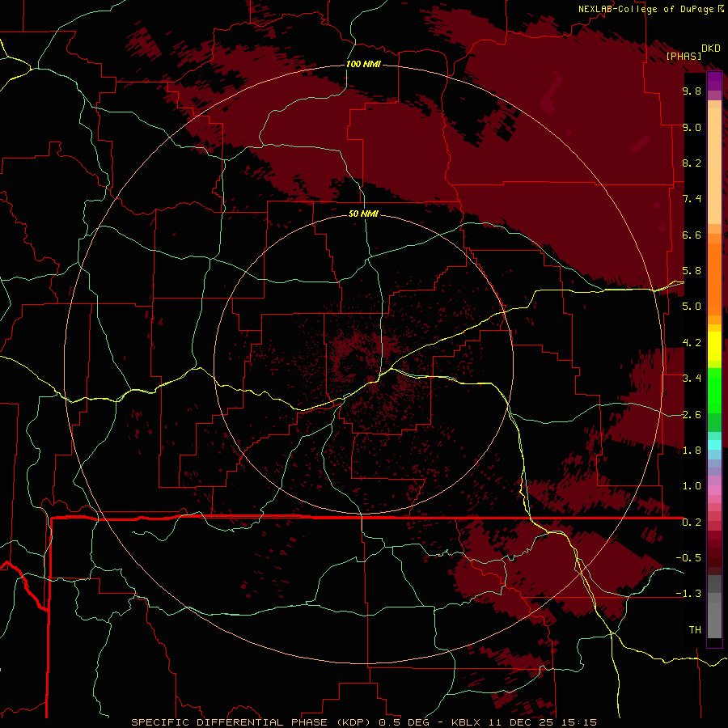
Task: Click the TH threshold label on the legend
Action: [x=695, y=629]
